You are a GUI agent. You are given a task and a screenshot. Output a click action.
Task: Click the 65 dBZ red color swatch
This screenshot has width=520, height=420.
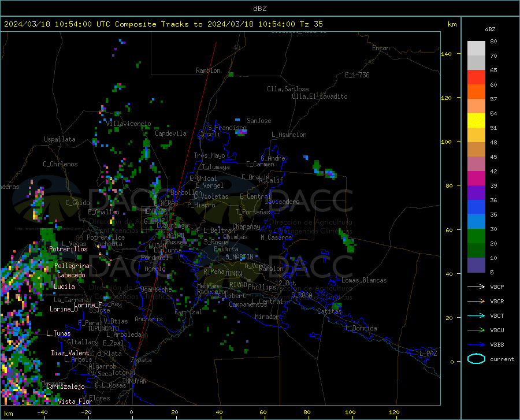[476, 77]
